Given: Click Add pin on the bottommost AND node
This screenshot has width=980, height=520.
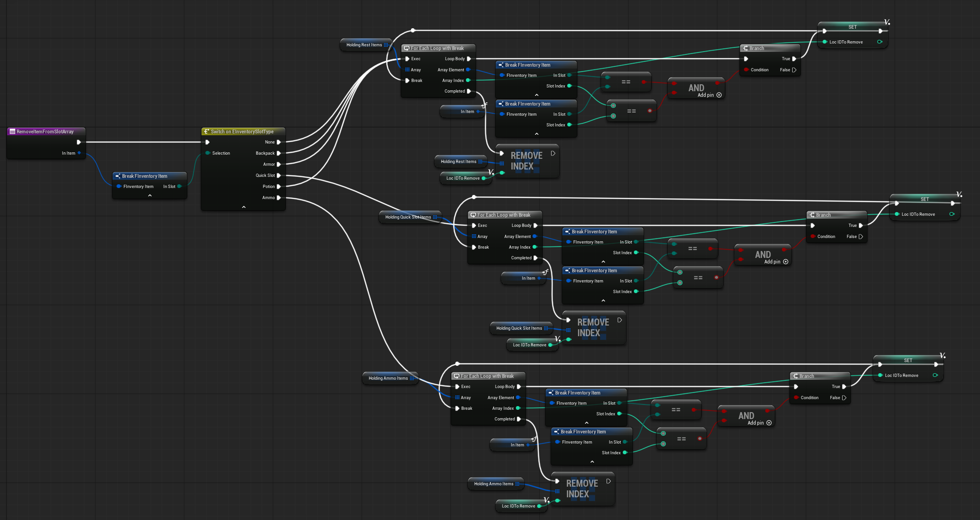Looking at the screenshot, I should click(769, 423).
